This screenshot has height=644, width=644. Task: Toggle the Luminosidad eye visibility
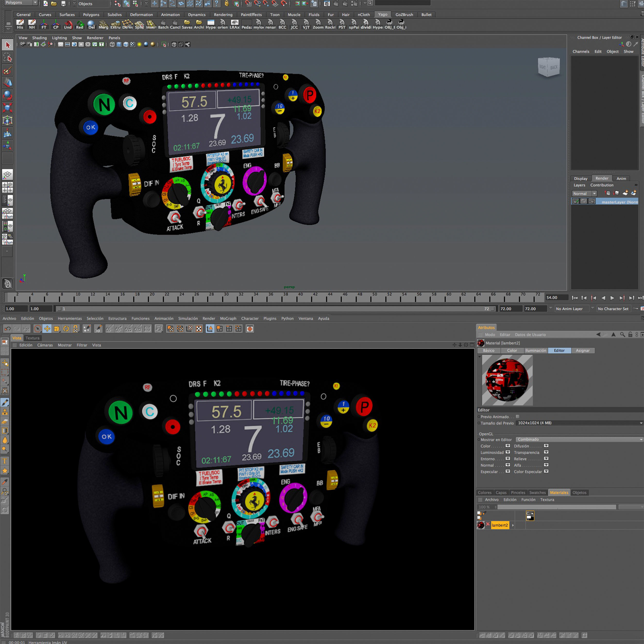pyautogui.click(x=508, y=452)
